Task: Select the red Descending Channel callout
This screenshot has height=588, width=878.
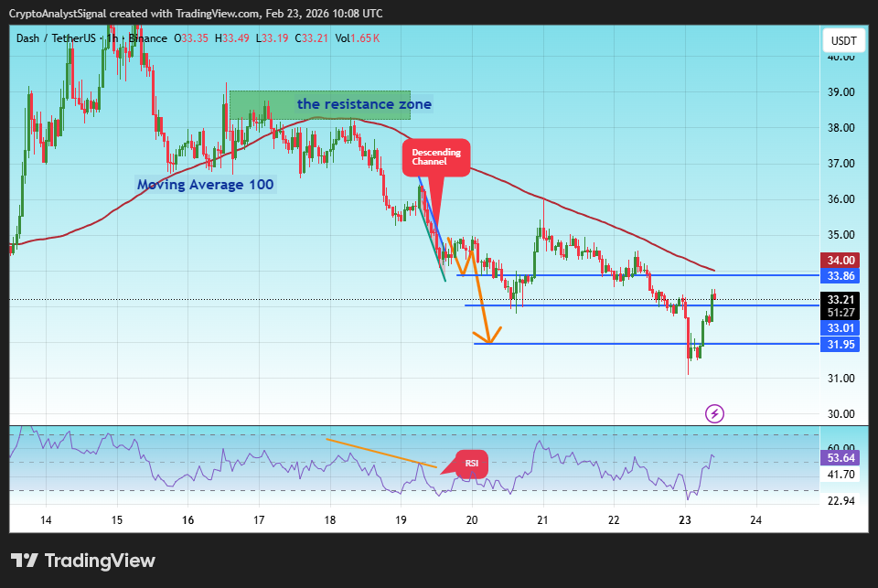Action: pyautogui.click(x=436, y=157)
